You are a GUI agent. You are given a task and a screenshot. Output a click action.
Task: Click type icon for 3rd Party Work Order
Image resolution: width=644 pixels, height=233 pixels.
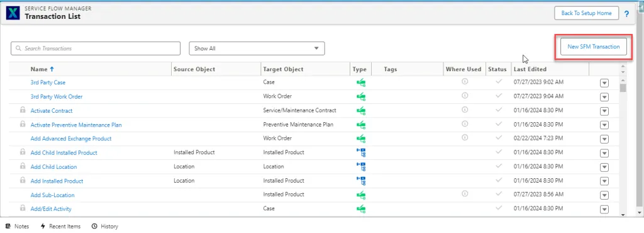[361, 96]
